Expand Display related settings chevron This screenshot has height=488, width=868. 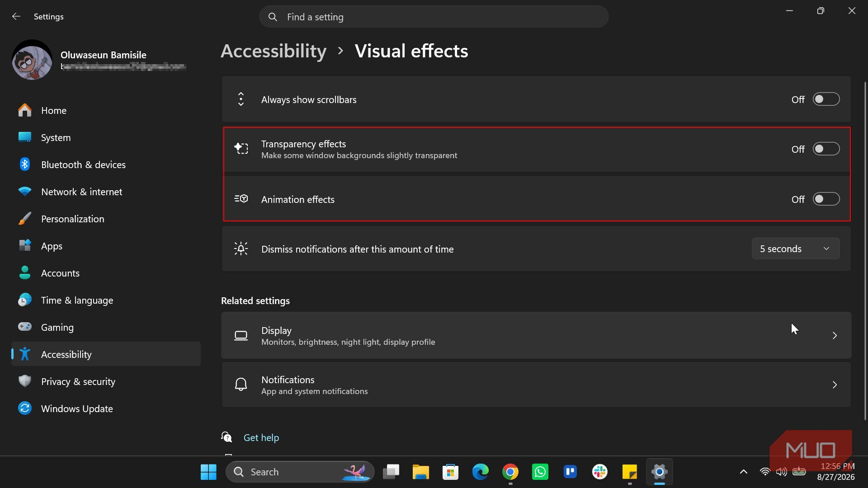coord(835,336)
